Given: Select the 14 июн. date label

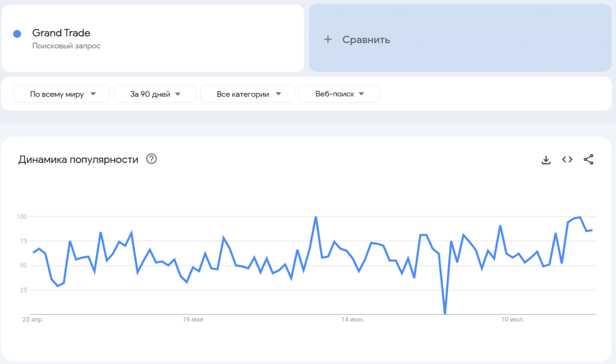Looking at the screenshot, I should click(353, 319).
